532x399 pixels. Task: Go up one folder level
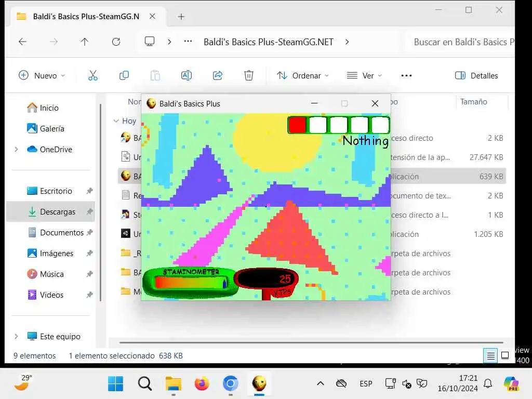click(85, 42)
